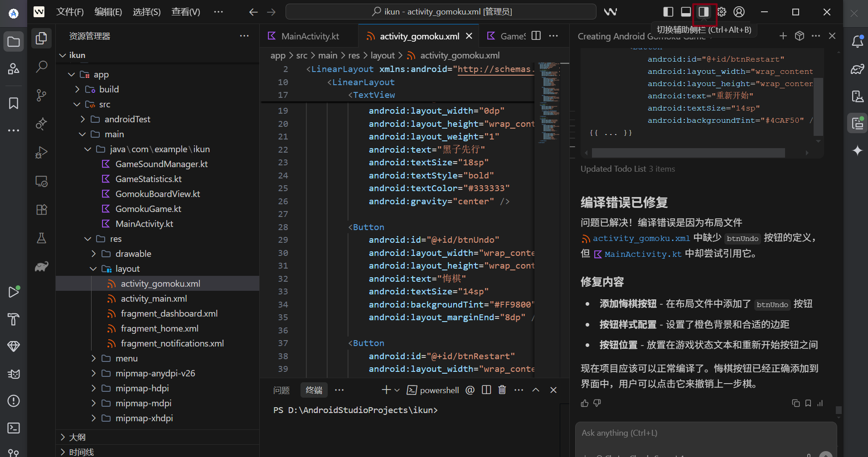Go back with the left arrow

253,12
